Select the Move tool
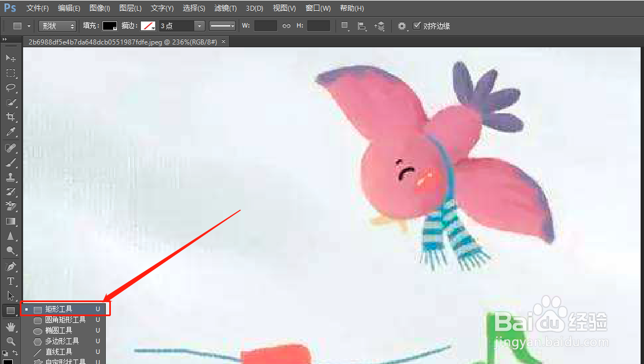Screen dimensions: 644x364 point(11,59)
